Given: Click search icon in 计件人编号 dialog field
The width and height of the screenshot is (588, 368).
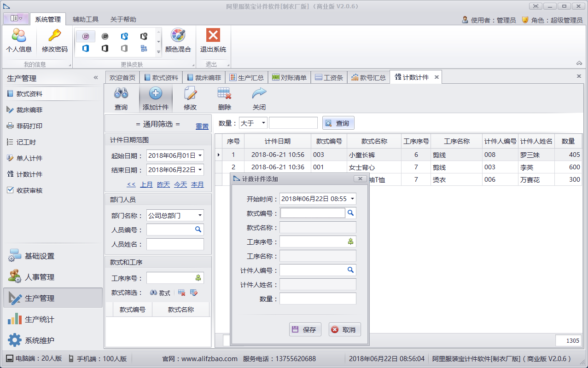Looking at the screenshot, I should click(350, 270).
